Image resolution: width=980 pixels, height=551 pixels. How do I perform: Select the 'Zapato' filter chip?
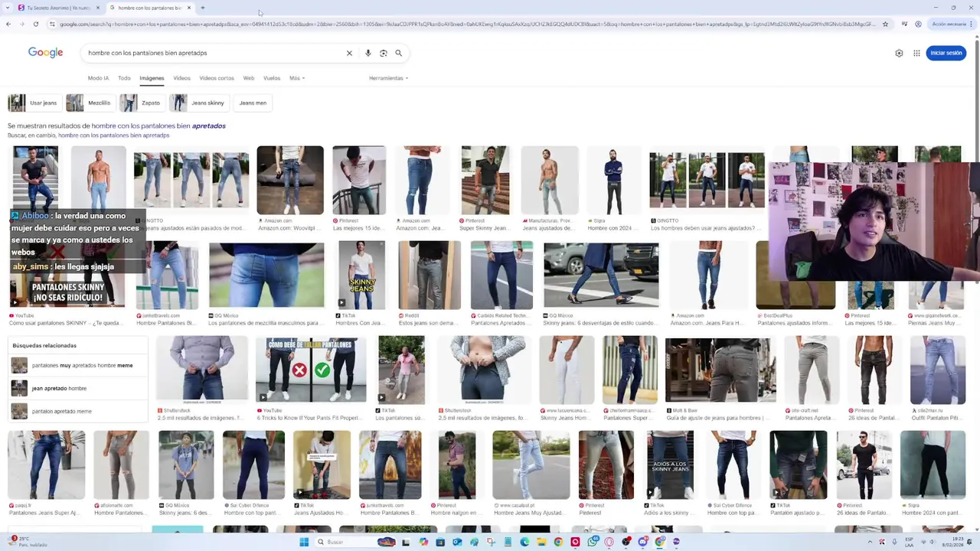[142, 103]
